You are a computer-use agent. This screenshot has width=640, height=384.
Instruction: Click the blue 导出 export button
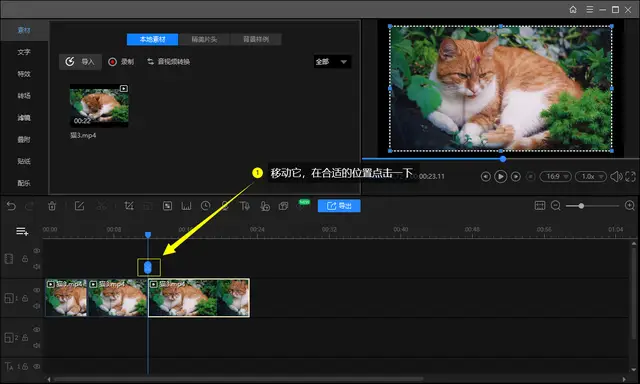[339, 206]
